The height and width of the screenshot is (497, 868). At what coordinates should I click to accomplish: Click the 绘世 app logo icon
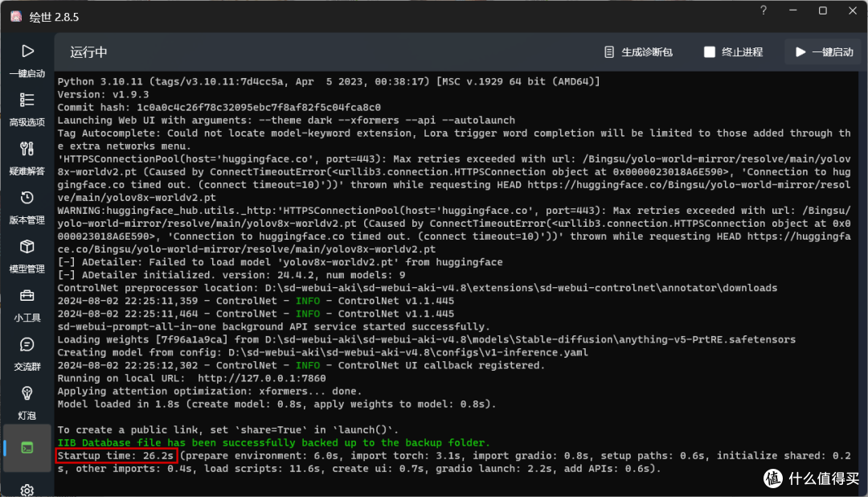[x=16, y=17]
